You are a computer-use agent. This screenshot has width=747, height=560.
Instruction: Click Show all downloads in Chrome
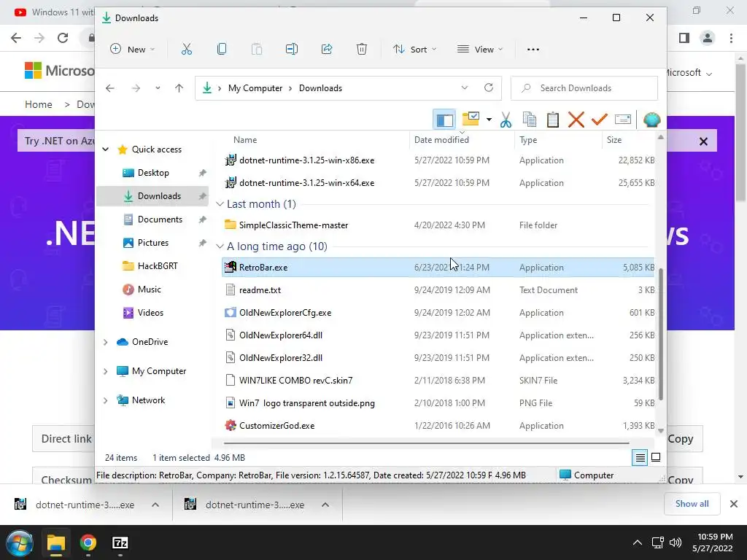692,504
